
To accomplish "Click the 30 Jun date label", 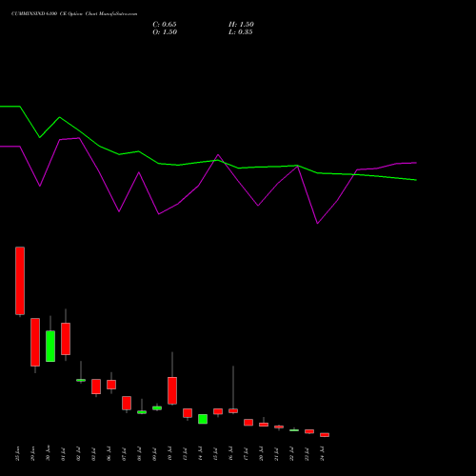I will (x=49, y=454).
